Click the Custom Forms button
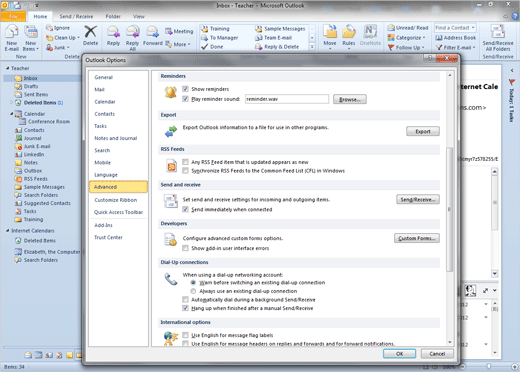520x372 pixels. coord(417,238)
